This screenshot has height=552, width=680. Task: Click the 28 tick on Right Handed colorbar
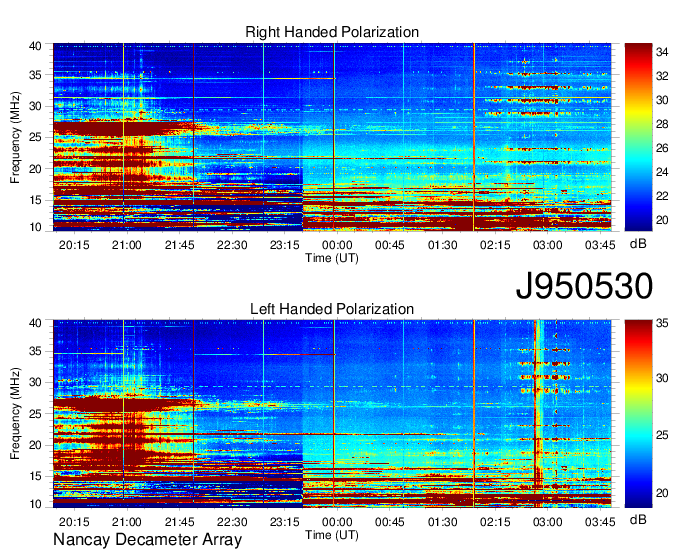click(662, 125)
